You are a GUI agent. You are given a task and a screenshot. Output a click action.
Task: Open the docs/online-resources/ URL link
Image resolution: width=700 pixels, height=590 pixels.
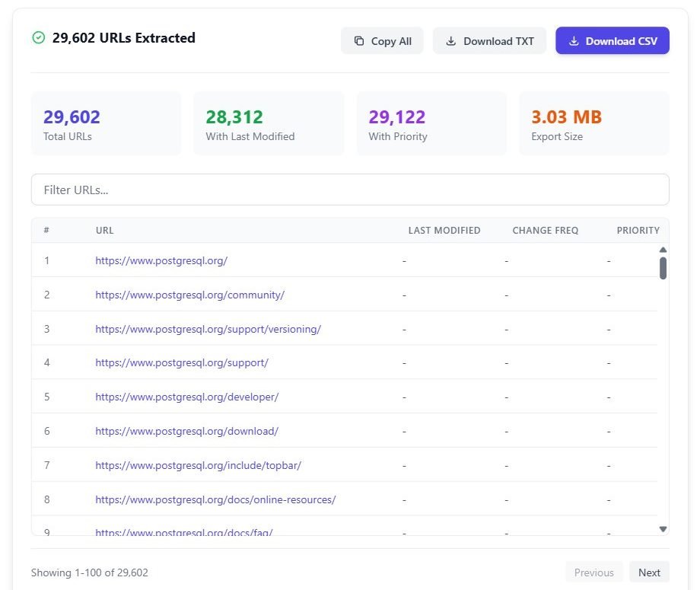(x=215, y=499)
